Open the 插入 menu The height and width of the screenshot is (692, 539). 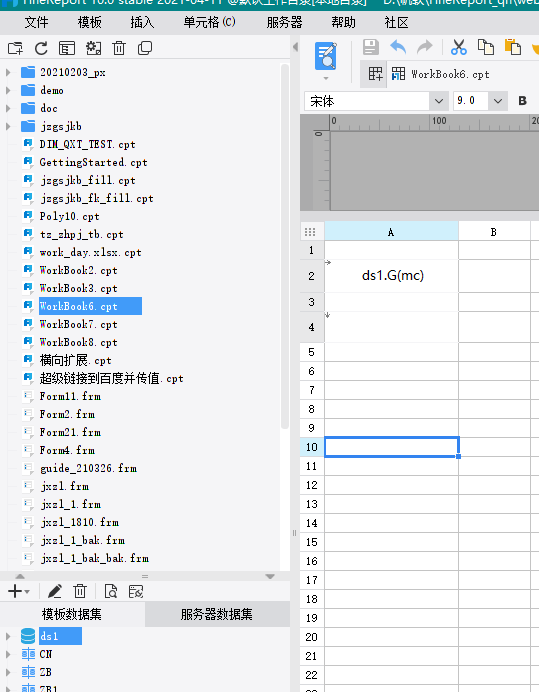pos(142,23)
